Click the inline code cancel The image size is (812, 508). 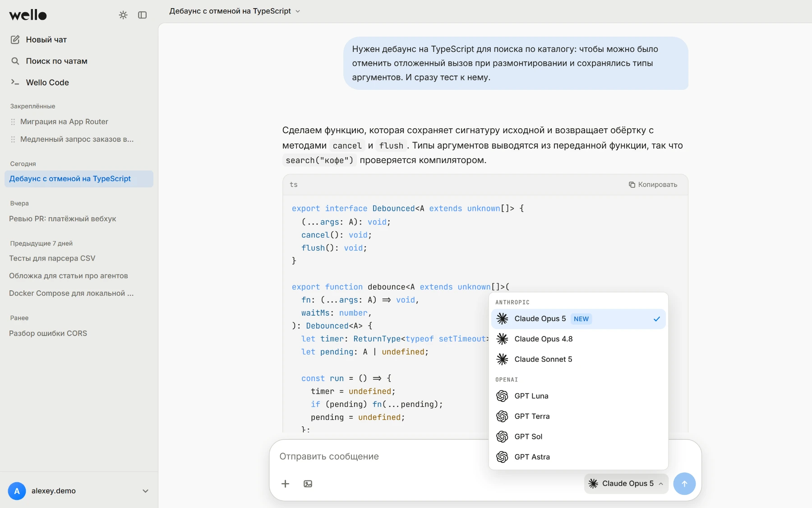347,146
